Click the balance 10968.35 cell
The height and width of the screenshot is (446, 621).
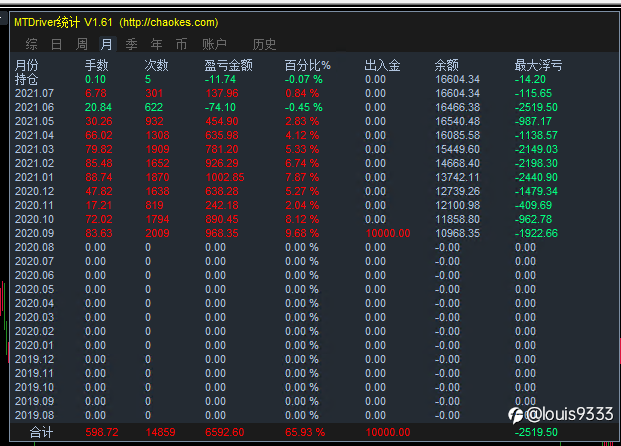point(457,233)
